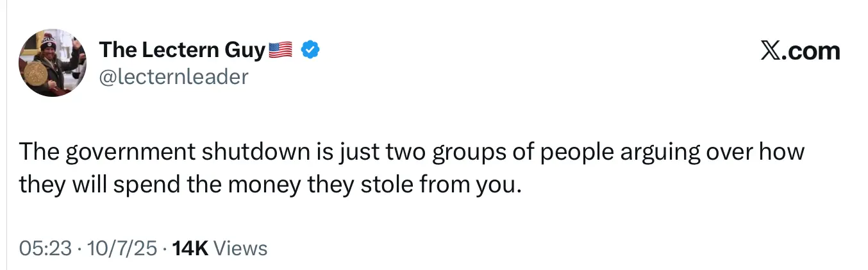Open the @lecternleader handle link
868x270 pixels.
[x=173, y=77]
